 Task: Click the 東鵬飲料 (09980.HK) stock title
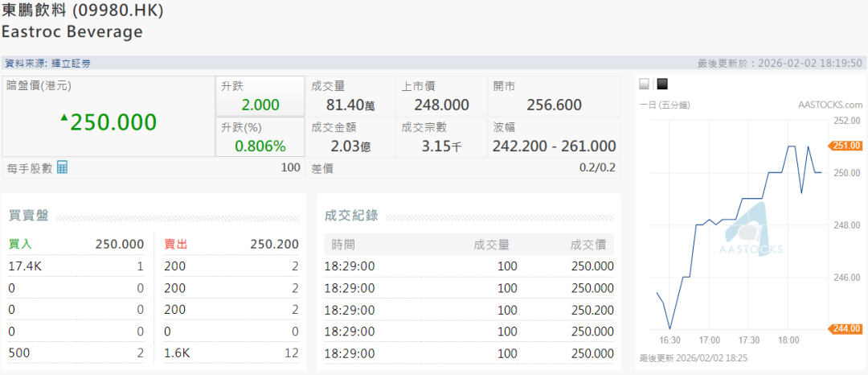point(85,11)
